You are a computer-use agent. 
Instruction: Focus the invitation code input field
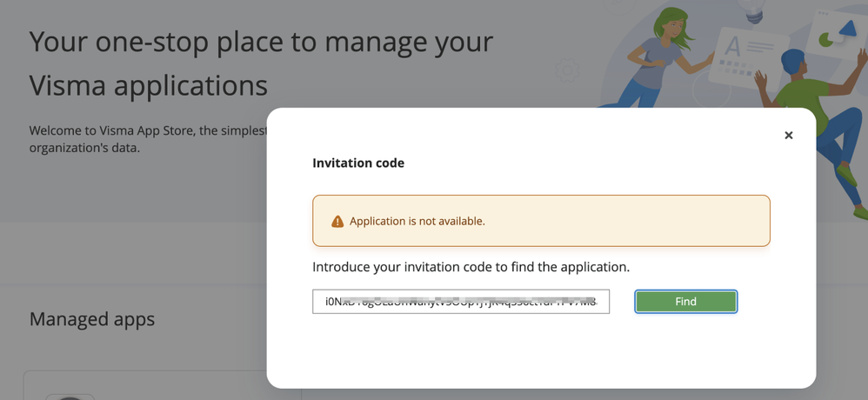(461, 302)
